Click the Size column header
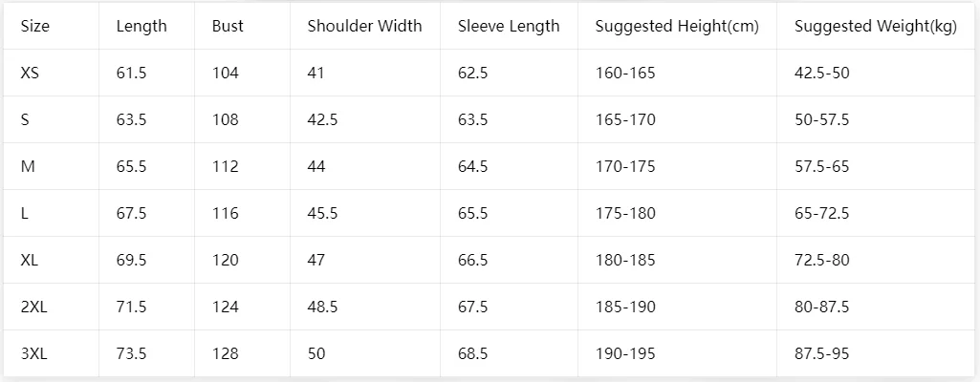This screenshot has width=980, height=382. [35, 26]
